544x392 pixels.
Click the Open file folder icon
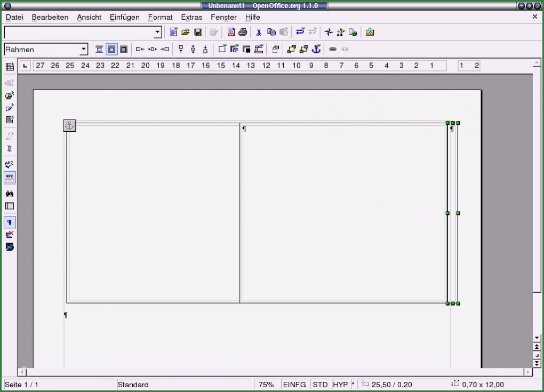(186, 32)
